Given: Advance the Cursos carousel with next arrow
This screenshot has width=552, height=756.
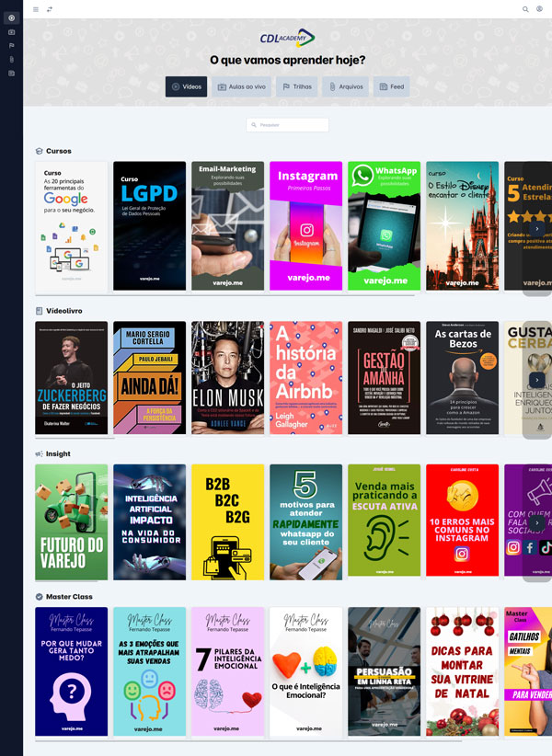Looking at the screenshot, I should (x=537, y=228).
